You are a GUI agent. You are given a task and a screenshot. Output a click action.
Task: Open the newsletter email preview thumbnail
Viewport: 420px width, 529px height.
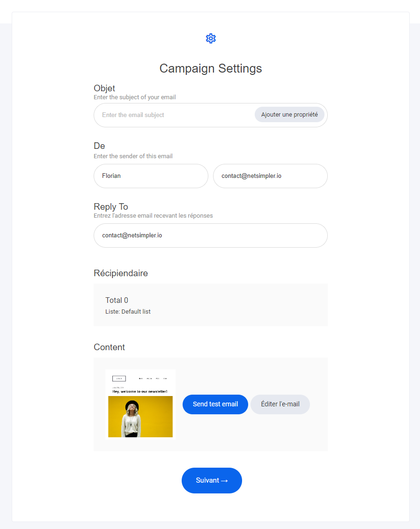pyautogui.click(x=140, y=404)
